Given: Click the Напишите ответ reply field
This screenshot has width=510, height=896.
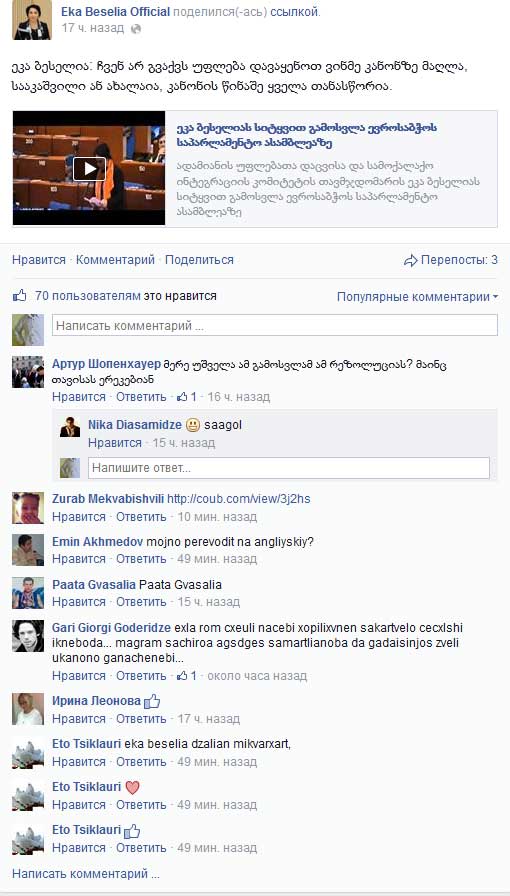Looking at the screenshot, I should (x=289, y=468).
